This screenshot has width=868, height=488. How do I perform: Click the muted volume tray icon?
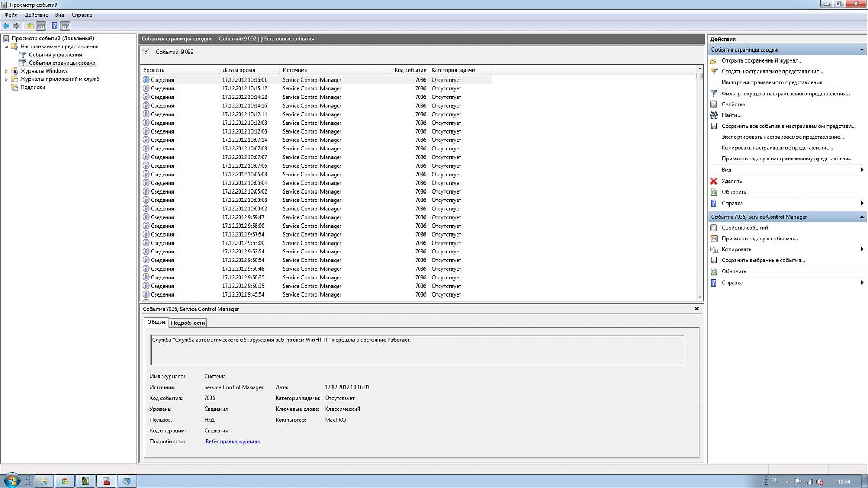[820, 481]
